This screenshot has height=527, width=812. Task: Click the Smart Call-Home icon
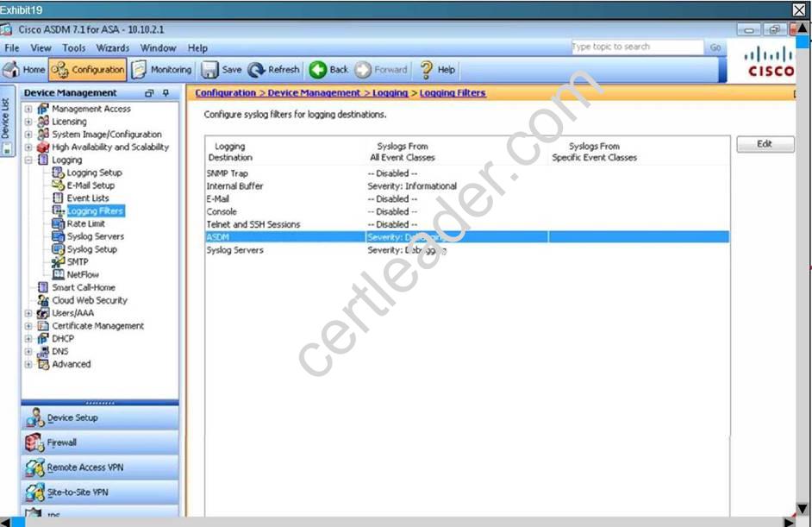click(43, 287)
